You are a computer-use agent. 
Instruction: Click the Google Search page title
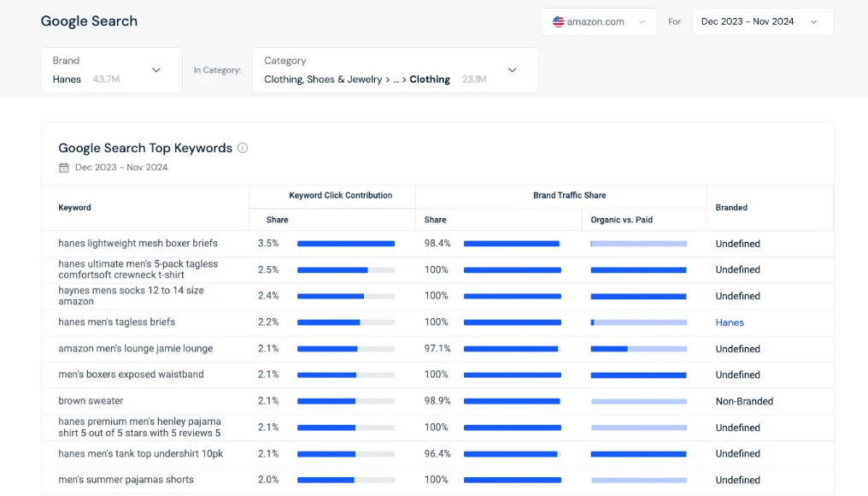pos(89,21)
